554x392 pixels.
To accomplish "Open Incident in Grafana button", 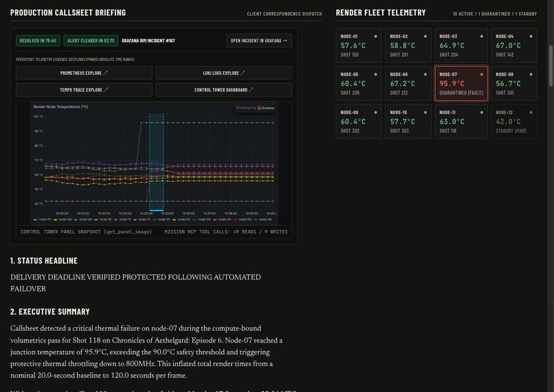I will click(x=259, y=41).
